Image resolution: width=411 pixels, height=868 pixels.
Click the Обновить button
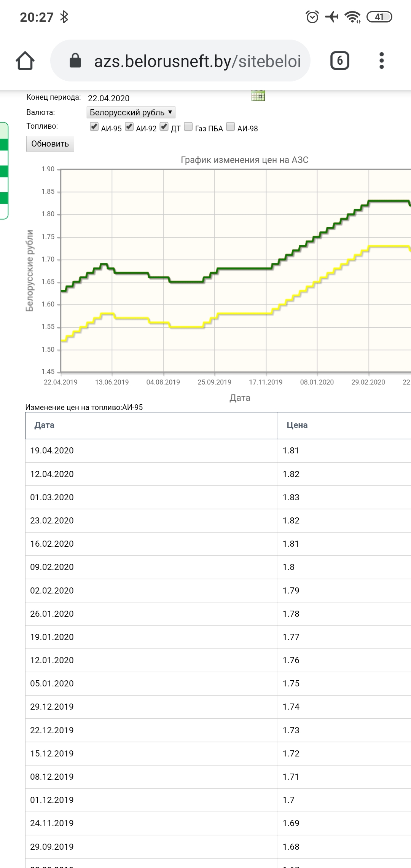(x=50, y=144)
